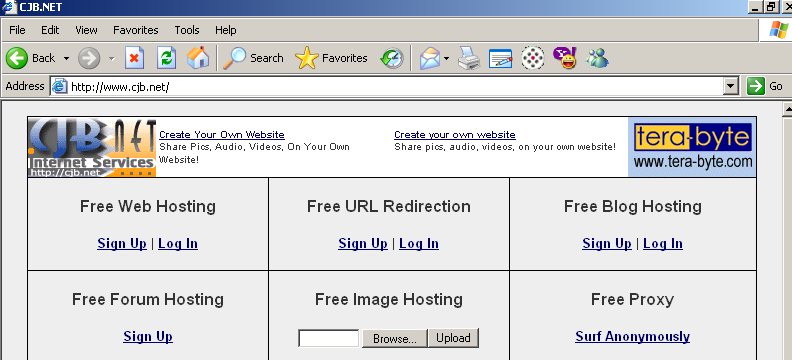This screenshot has height=360, width=792.
Task: Go back with the Back button
Action: click(30, 58)
